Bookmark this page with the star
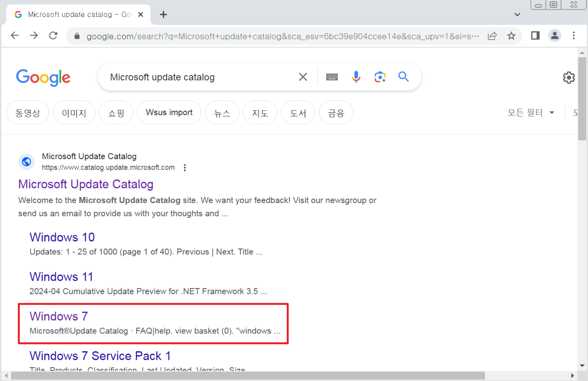Viewport: 588px width, 381px height. tap(511, 36)
